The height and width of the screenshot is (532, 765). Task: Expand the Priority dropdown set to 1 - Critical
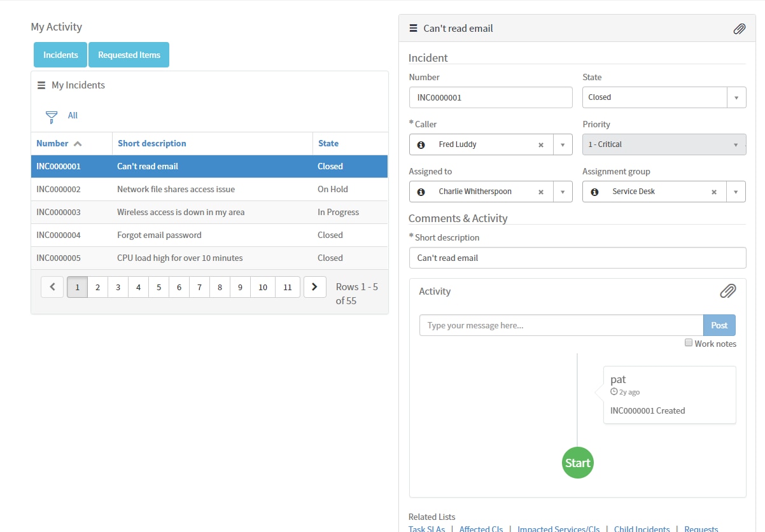736,144
